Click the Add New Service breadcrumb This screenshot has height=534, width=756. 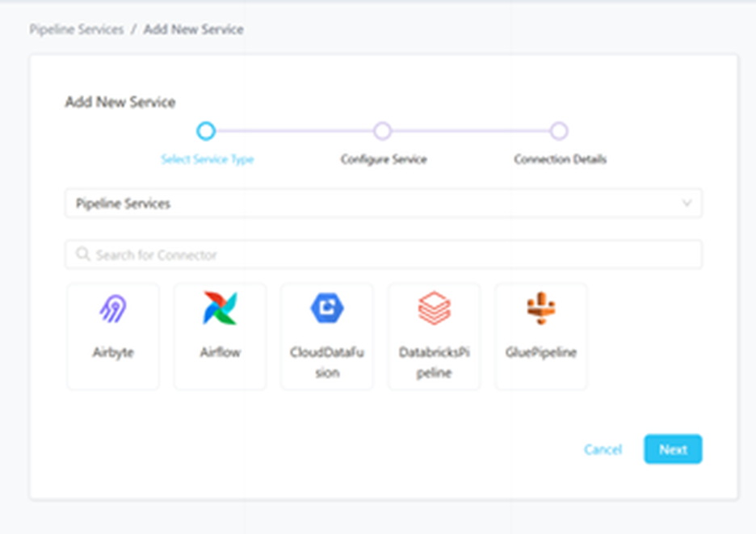pos(194,30)
